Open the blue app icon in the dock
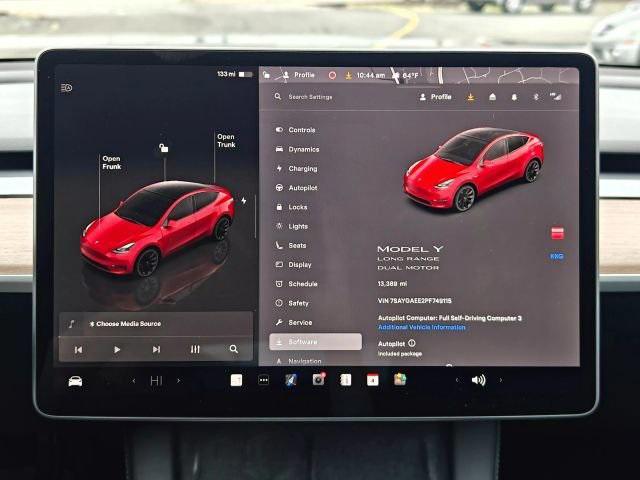This screenshot has width=640, height=480. tap(291, 380)
